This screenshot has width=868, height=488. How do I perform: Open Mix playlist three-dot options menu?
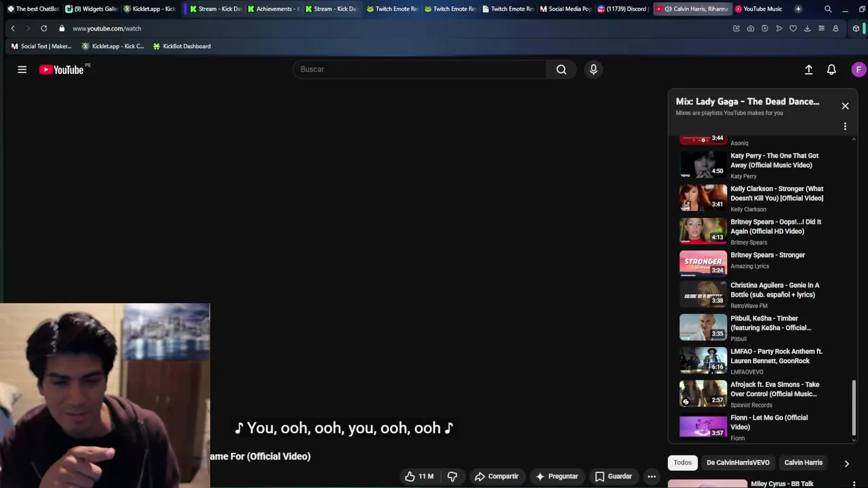pyautogui.click(x=845, y=127)
